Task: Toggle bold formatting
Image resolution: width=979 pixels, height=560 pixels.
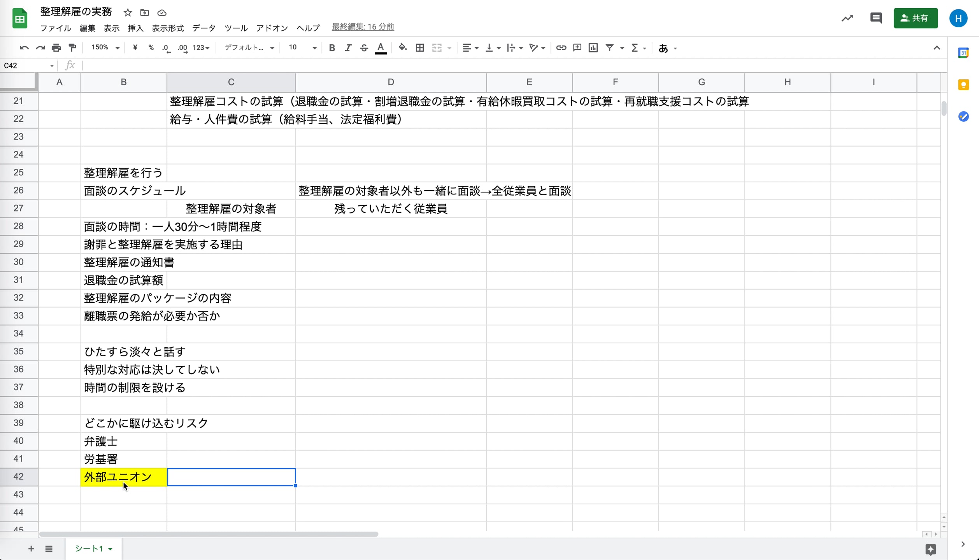Action: pos(332,48)
